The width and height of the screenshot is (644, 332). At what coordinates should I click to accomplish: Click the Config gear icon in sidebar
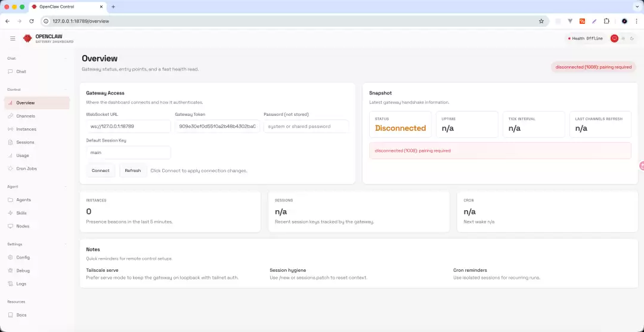point(10,257)
